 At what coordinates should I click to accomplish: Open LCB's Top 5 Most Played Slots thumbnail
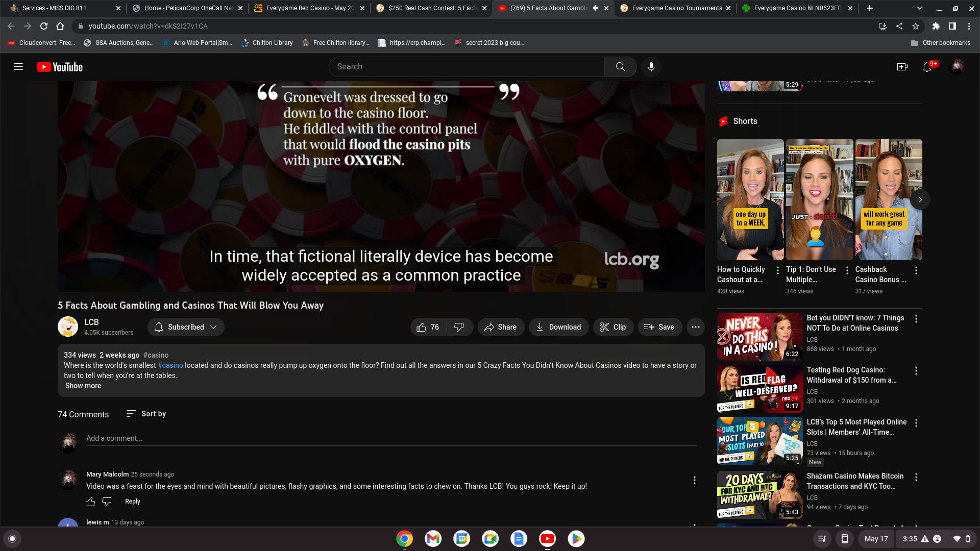759,441
